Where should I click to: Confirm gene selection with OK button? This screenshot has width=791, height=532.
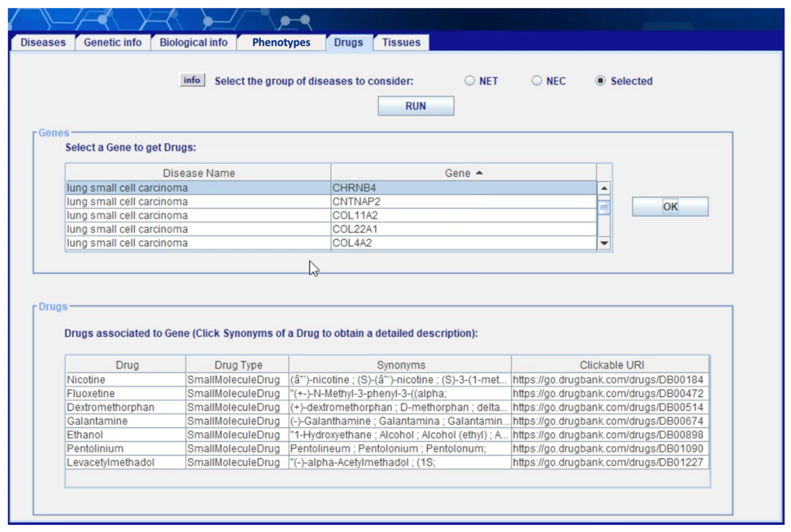point(670,207)
